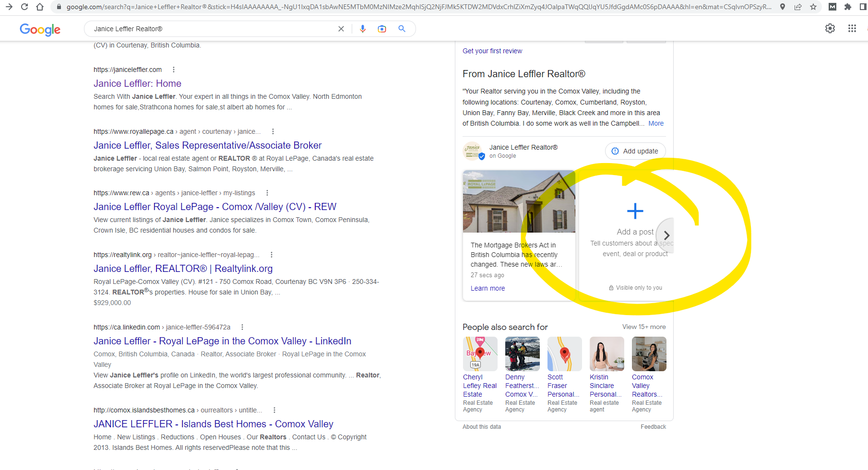Viewport: 868px width, 470px height.
Task: Bookmark the page with the star icon
Action: pyautogui.click(x=813, y=7)
